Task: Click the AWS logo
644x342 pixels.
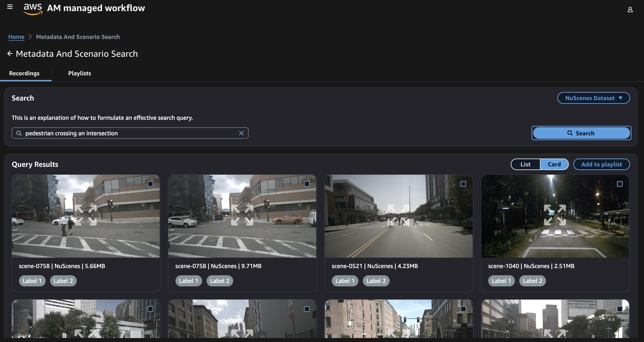Action: click(33, 9)
